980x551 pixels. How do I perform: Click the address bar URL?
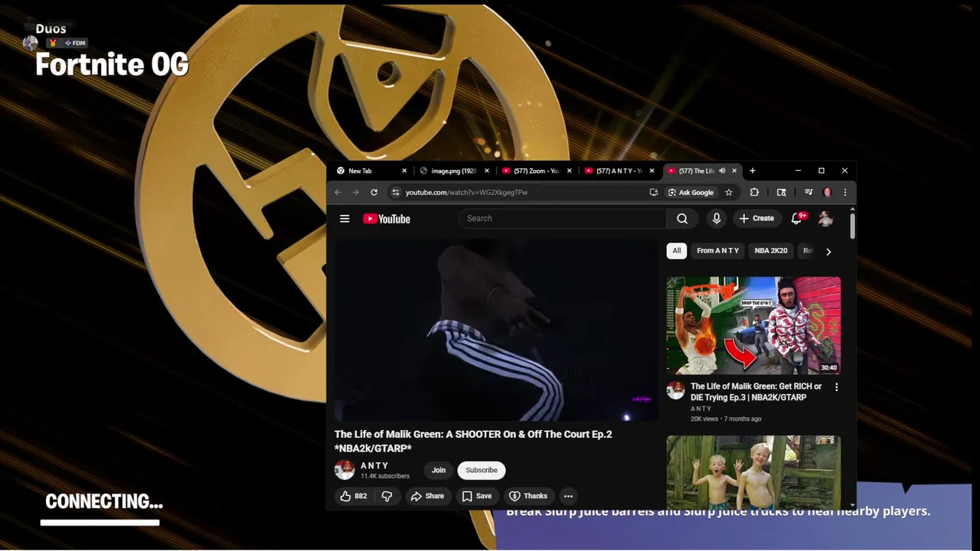pyautogui.click(x=466, y=192)
